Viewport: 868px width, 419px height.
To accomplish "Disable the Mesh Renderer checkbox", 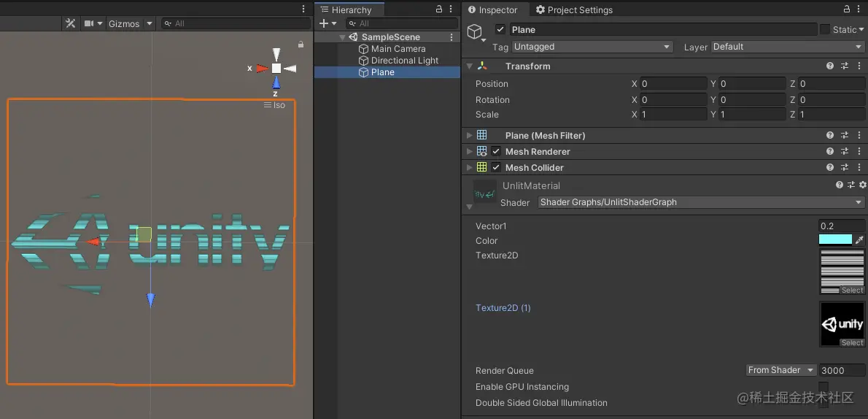I will coord(496,151).
